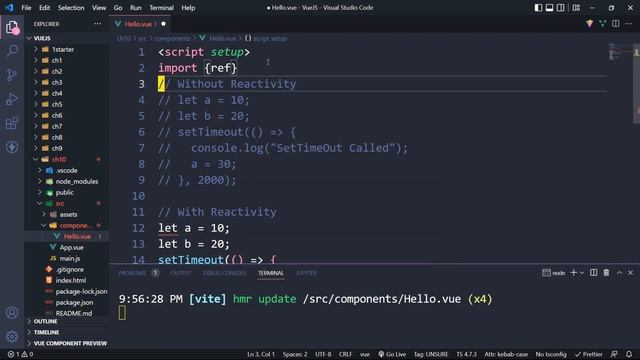Expand the assets folder
640x360 pixels.
tap(68, 215)
